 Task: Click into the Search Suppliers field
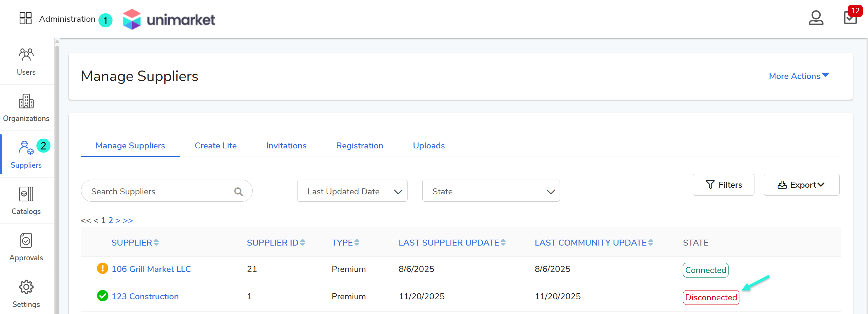pos(158,192)
